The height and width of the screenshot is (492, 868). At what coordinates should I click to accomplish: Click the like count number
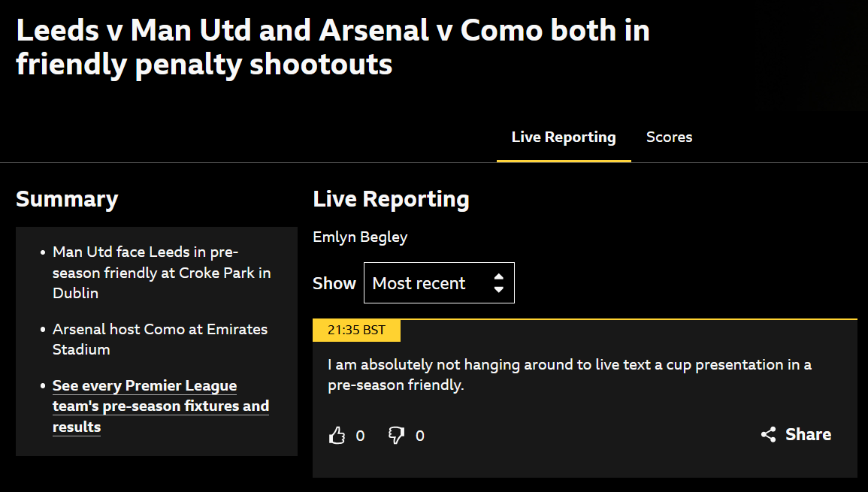point(361,436)
